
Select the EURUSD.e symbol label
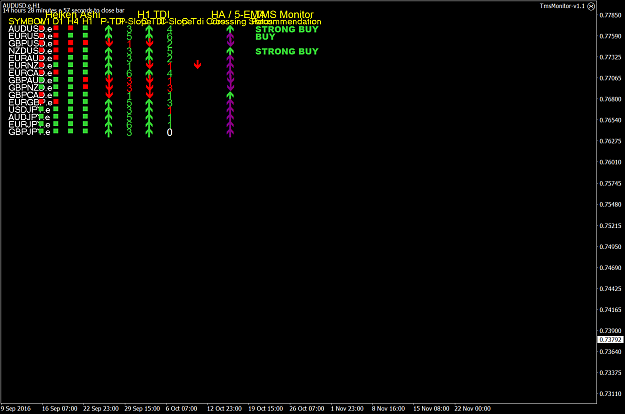coord(30,36)
